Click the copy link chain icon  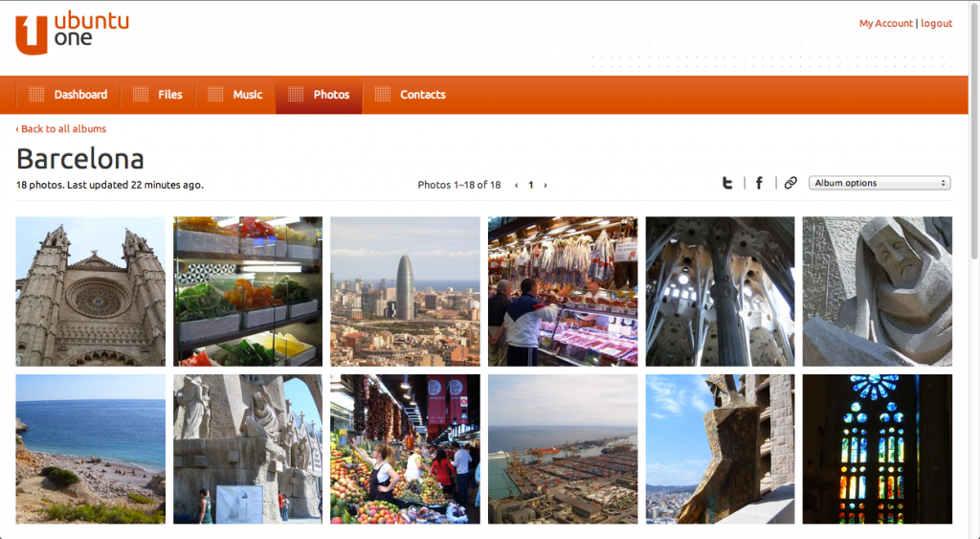[791, 183]
